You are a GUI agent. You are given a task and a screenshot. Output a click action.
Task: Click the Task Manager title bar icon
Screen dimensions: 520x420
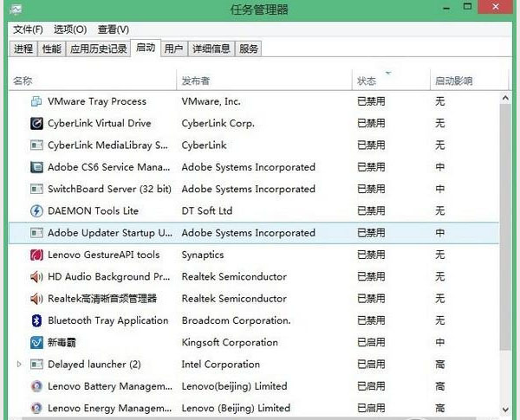click(x=15, y=10)
